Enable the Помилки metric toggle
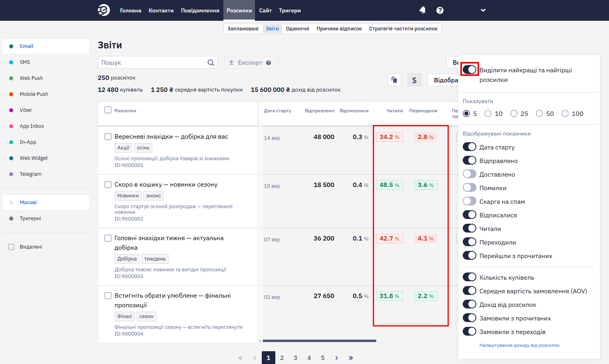Screen dimensions: 609x364 coord(470,187)
